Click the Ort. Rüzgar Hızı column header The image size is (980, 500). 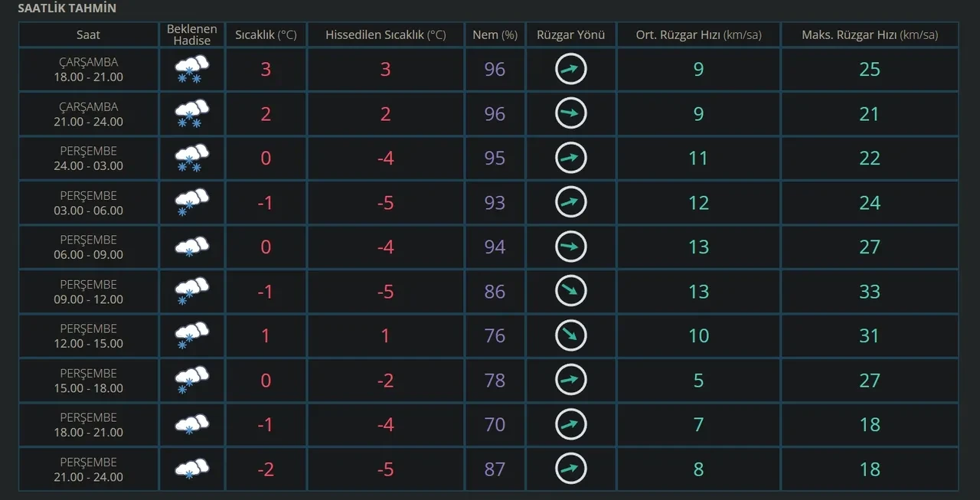click(x=698, y=34)
